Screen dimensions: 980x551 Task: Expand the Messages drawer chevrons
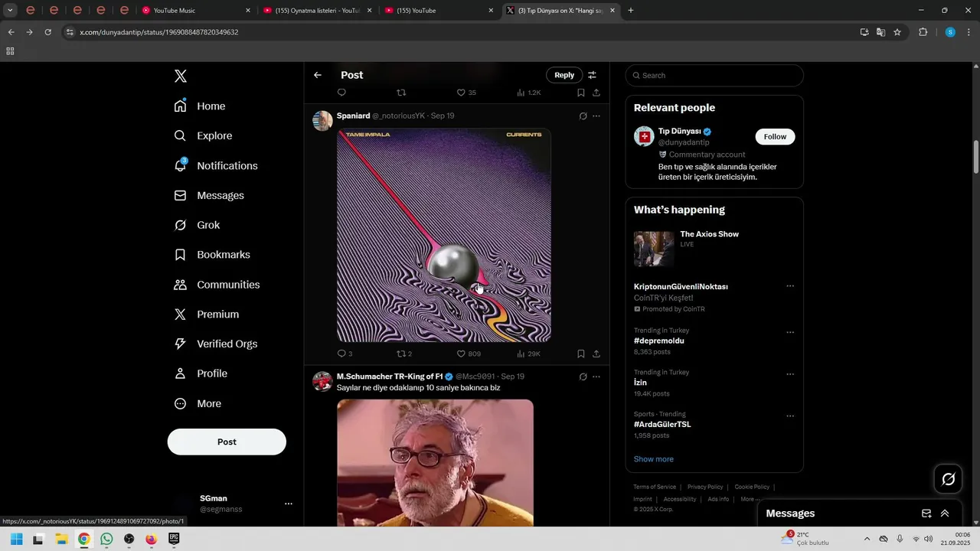945,514
